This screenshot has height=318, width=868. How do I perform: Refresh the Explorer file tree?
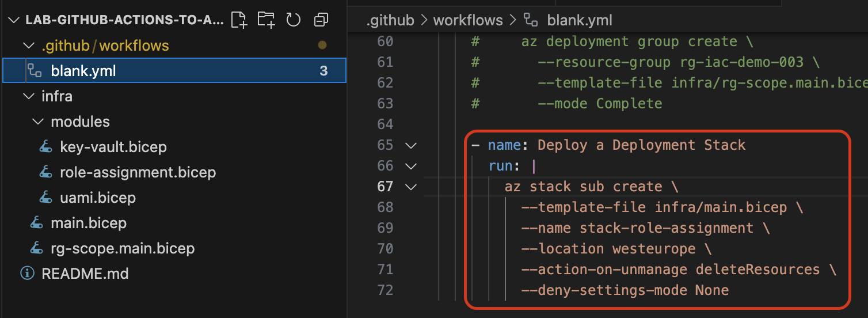pos(294,20)
